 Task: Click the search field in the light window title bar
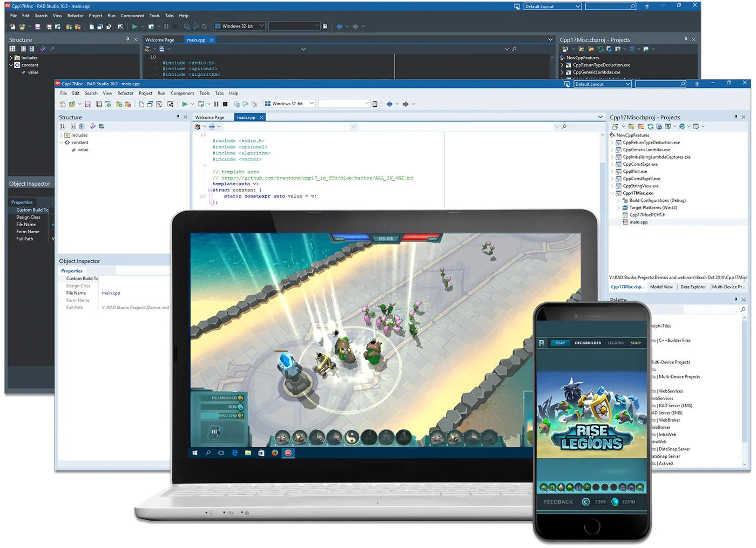pyautogui.click(x=660, y=84)
